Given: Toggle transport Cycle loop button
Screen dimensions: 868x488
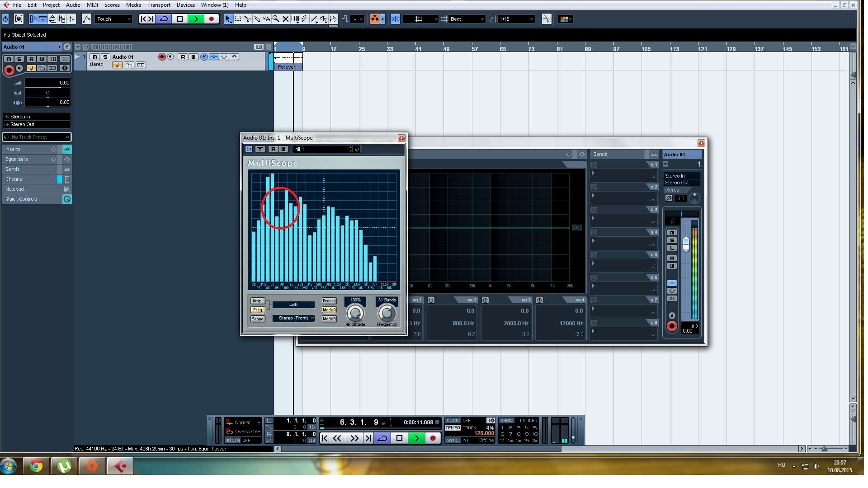Looking at the screenshot, I should [x=382, y=438].
